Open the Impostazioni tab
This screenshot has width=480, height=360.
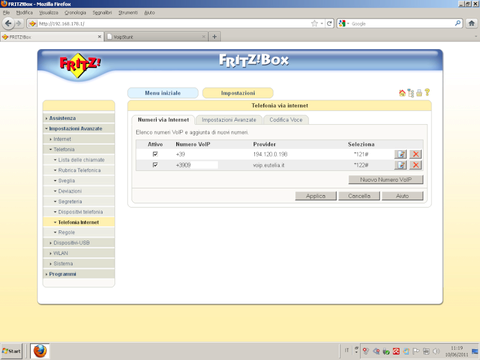point(238,93)
